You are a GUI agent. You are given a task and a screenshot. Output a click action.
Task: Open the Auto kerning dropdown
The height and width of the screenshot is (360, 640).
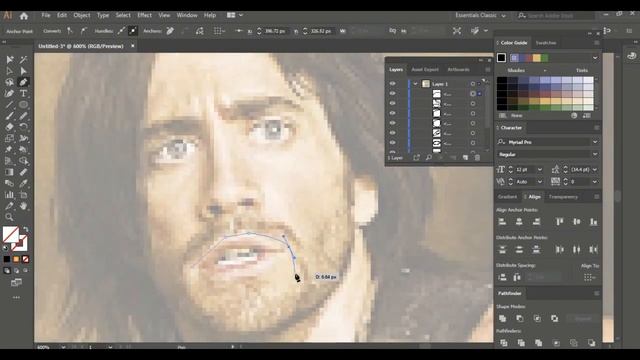pyautogui.click(x=540, y=182)
